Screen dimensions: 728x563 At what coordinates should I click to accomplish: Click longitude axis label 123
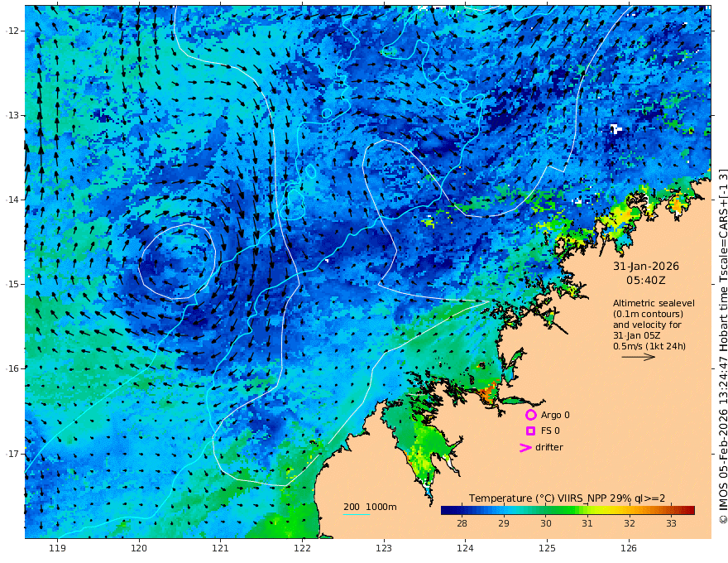tap(384, 549)
